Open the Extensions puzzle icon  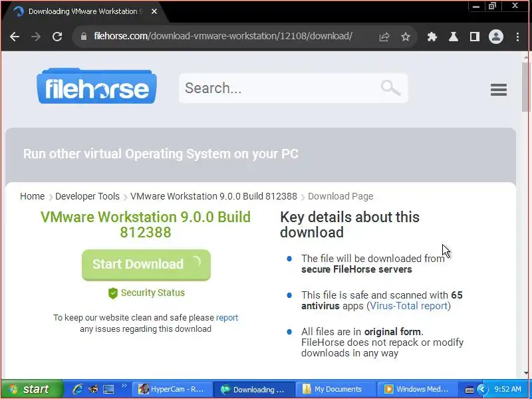coord(432,37)
